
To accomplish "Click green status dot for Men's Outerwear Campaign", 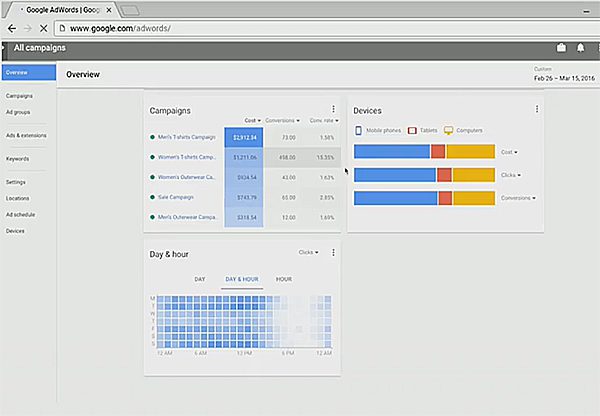I will [152, 217].
